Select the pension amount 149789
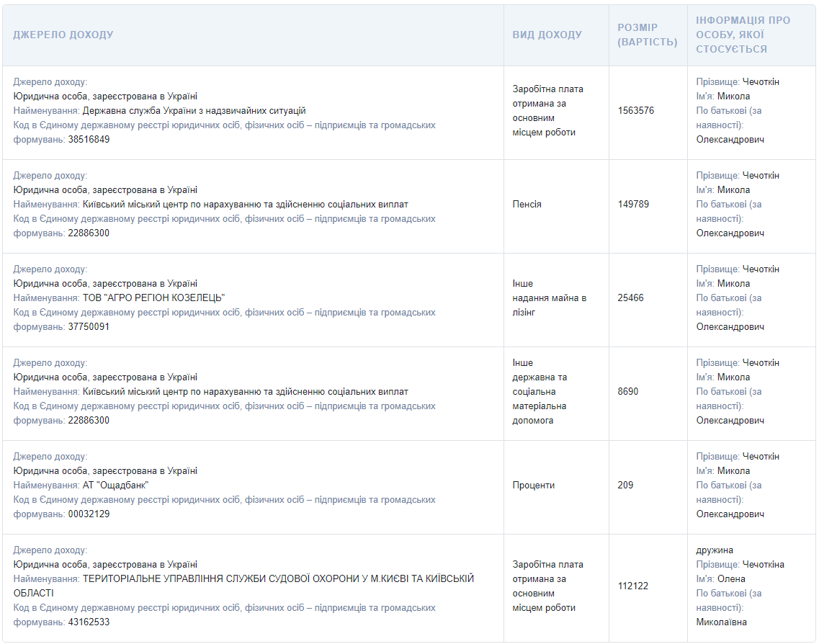Viewport: 819px width, 644px height. coord(633,205)
